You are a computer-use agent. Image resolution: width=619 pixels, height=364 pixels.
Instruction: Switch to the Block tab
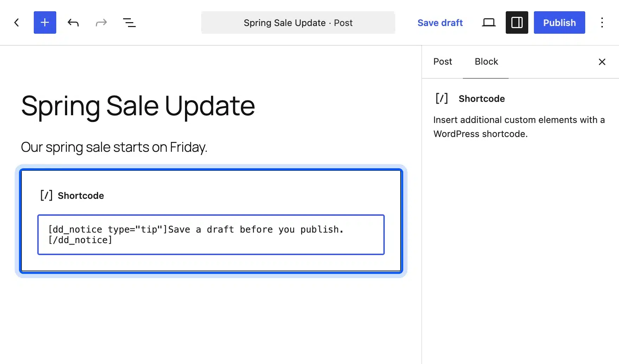486,62
